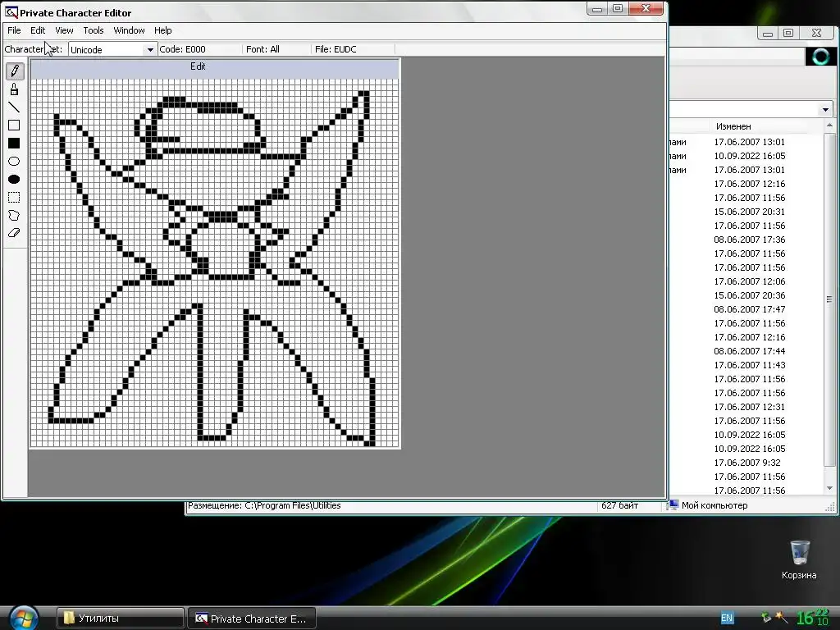Screen dimensions: 840x630
Task: Click the scroll down arrow in Explorer
Action: (x=829, y=488)
